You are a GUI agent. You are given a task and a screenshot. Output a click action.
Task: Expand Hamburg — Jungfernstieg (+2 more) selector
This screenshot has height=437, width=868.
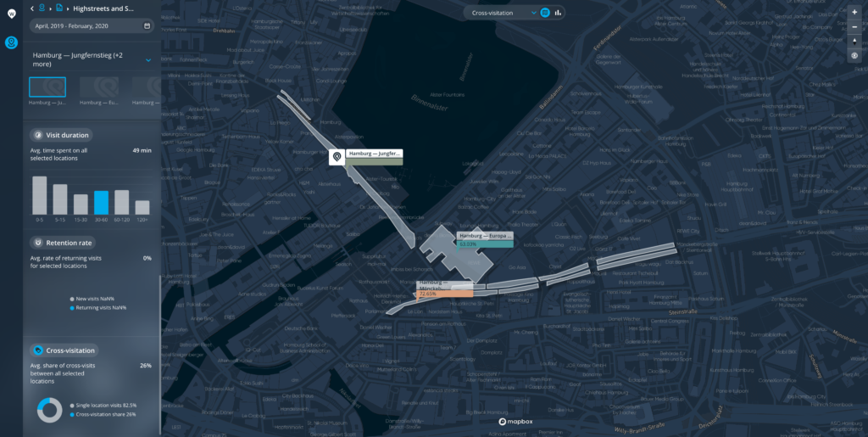pos(92,59)
